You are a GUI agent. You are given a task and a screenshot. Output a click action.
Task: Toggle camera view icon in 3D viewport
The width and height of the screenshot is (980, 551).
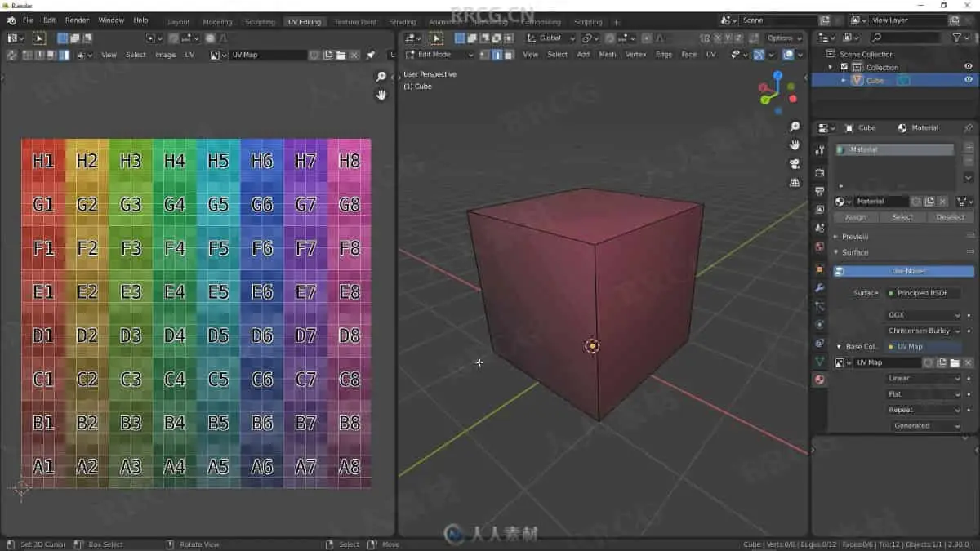pos(795,164)
